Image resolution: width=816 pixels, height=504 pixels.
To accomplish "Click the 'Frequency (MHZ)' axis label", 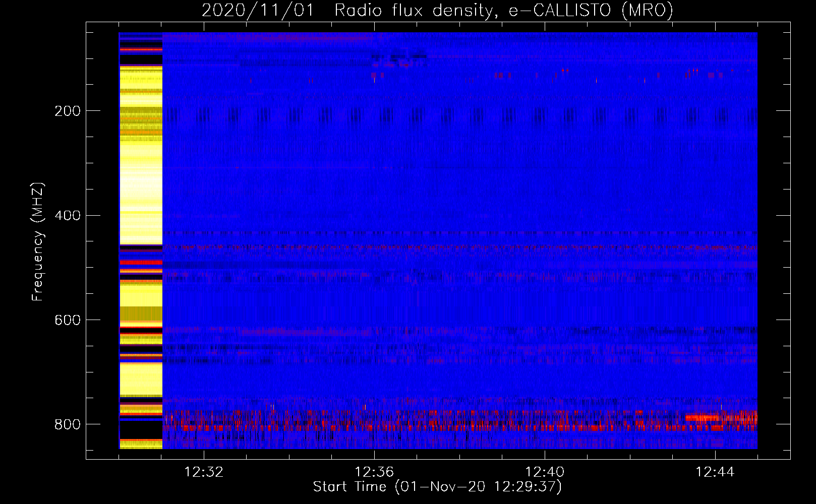I will click(x=38, y=241).
